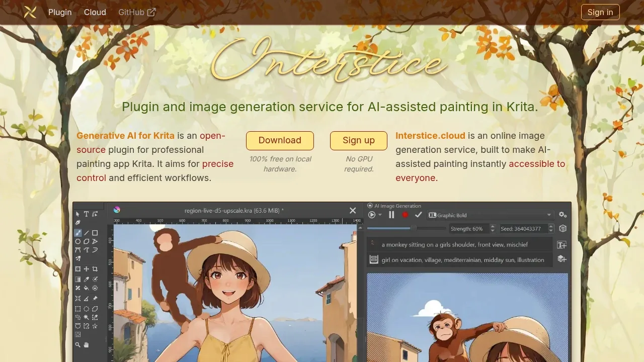This screenshot has width=644, height=362.
Task: Select the Color Sampler eyedropper tool
Action: click(x=86, y=279)
